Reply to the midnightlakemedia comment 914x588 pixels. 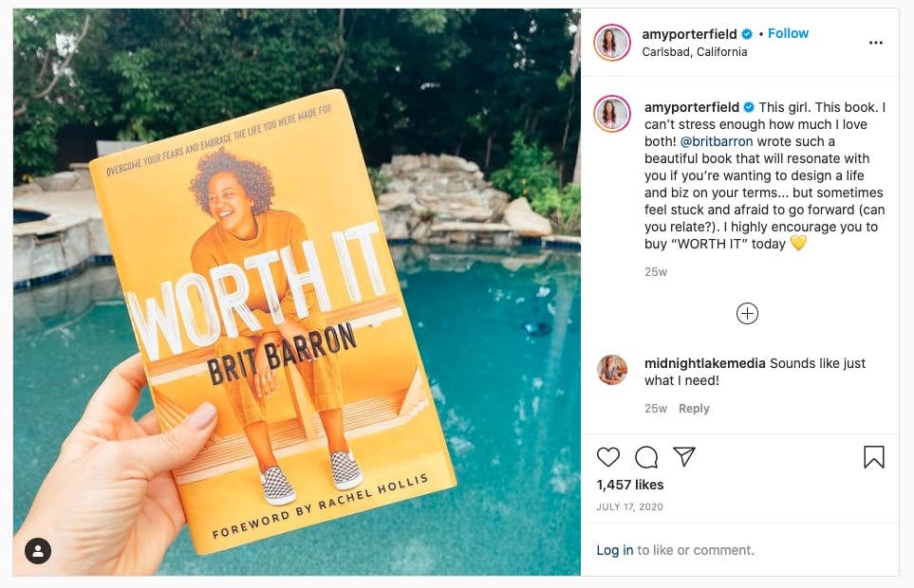click(x=694, y=409)
